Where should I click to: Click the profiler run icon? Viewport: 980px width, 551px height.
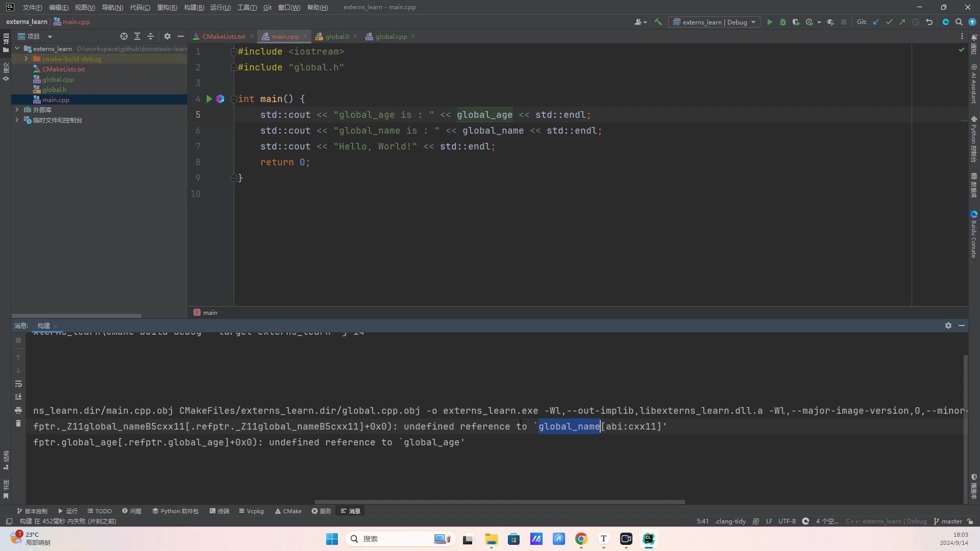click(809, 22)
